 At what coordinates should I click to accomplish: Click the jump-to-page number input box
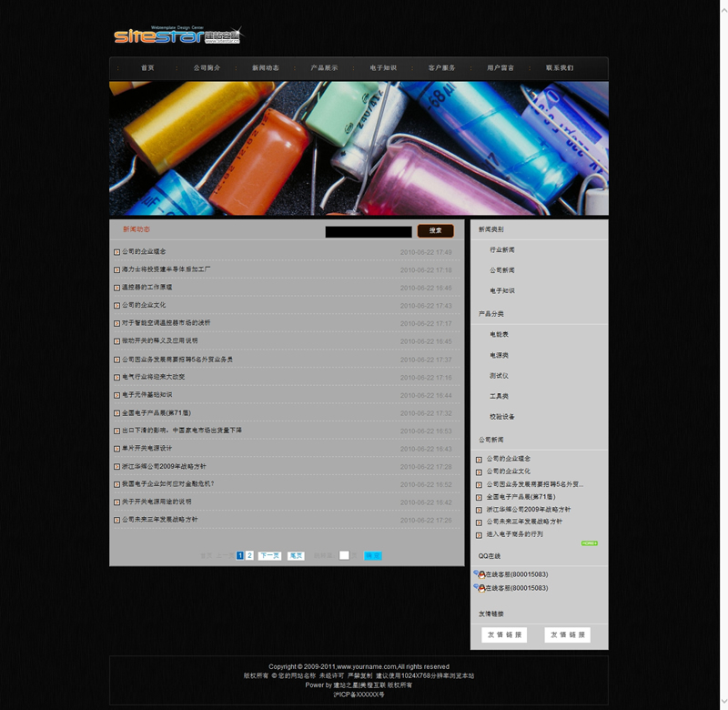pyautogui.click(x=344, y=555)
